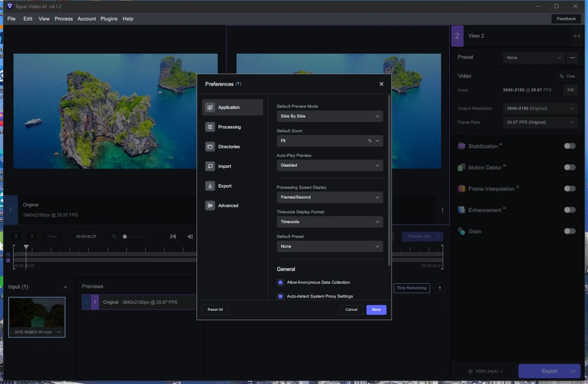Uncheck Allow Anonymous Data Collection
This screenshot has height=384, width=588.
280,282
